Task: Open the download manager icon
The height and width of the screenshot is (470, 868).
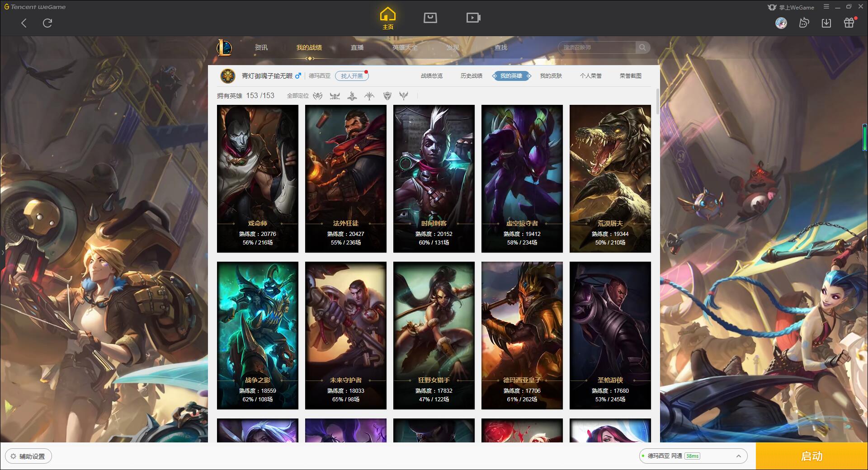Action: coord(826,23)
